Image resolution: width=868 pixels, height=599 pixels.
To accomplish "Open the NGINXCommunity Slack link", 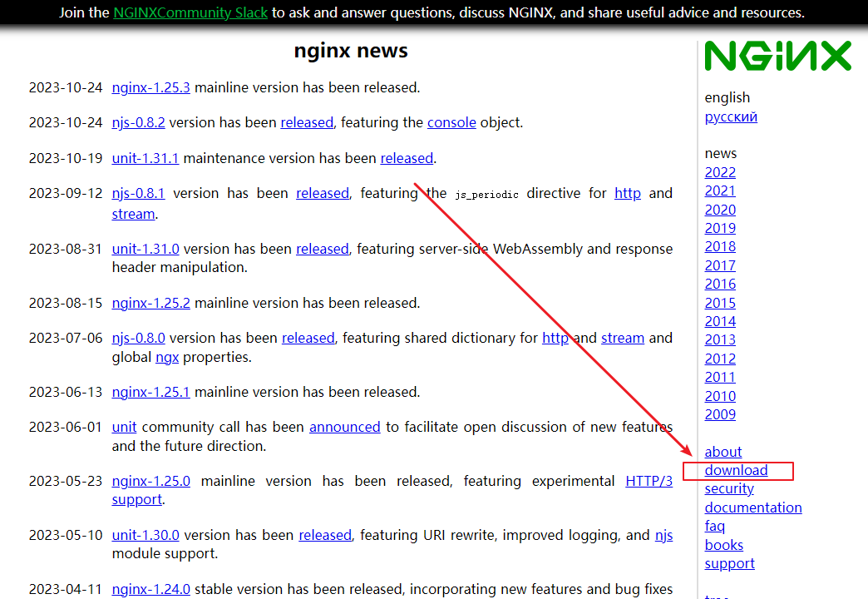I will click(x=190, y=12).
